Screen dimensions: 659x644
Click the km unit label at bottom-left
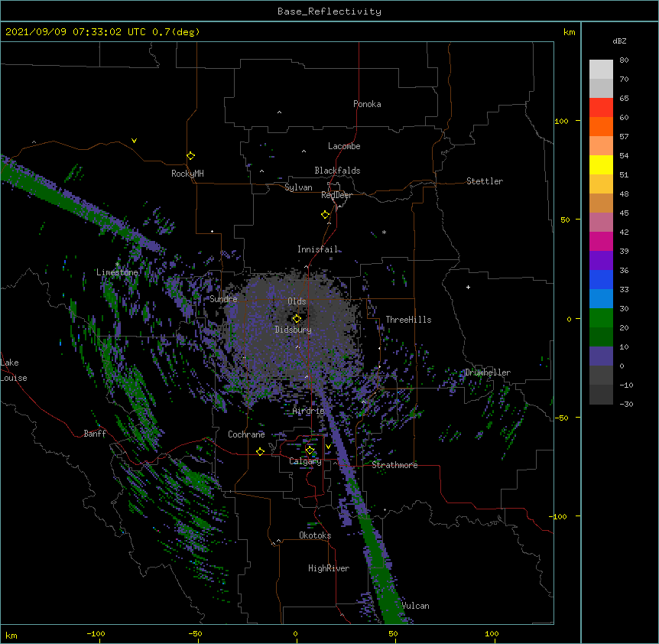click(11, 636)
